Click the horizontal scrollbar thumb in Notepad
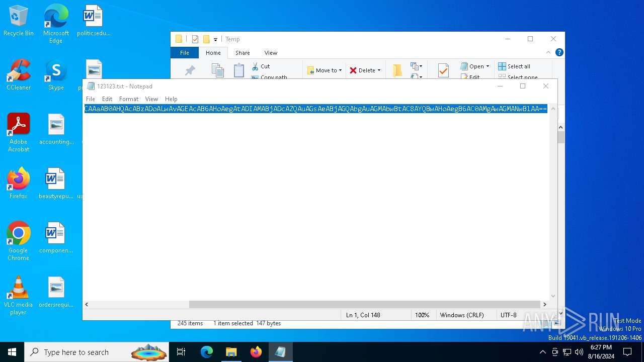 click(365, 304)
